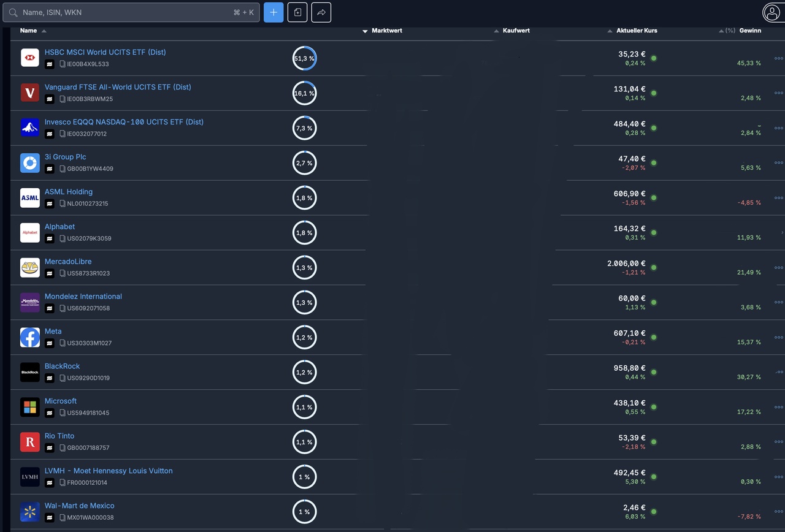
Task: Click the 16,1 % allocation ring
Action: tap(304, 93)
